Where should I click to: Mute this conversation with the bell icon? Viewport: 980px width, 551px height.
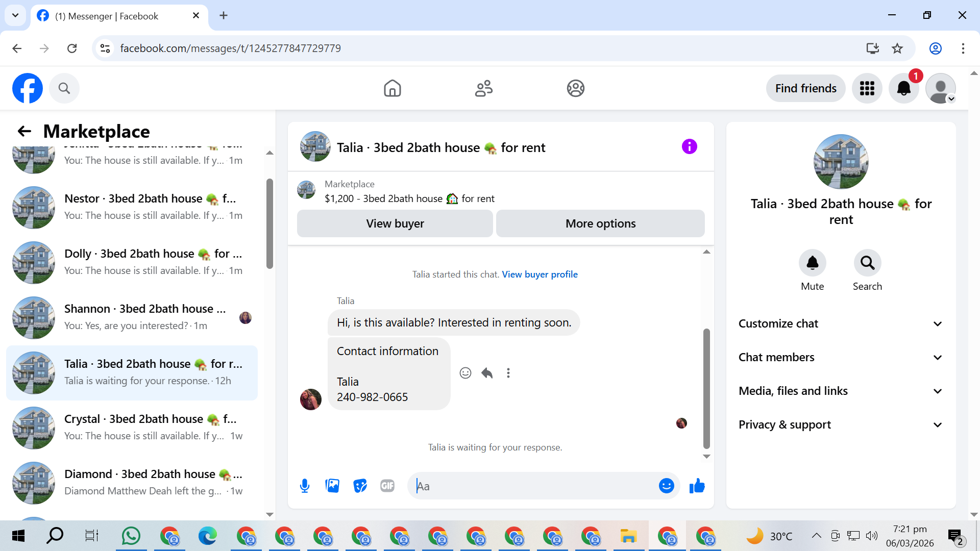coord(812,263)
